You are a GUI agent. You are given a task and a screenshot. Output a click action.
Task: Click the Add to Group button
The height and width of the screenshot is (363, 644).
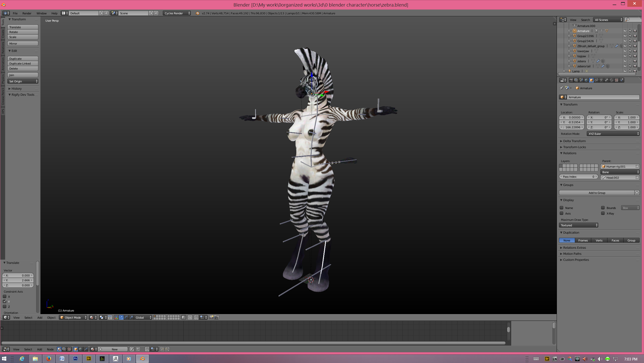[597, 193]
